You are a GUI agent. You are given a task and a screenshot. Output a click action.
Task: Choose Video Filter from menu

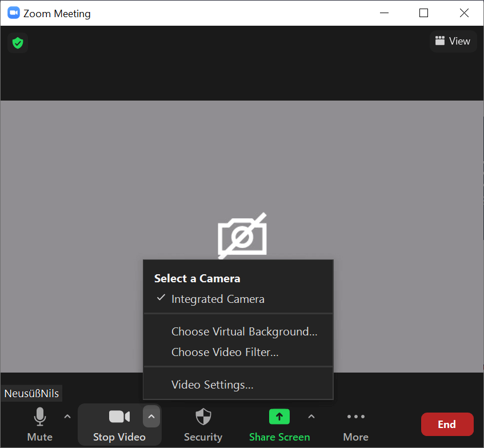point(225,352)
